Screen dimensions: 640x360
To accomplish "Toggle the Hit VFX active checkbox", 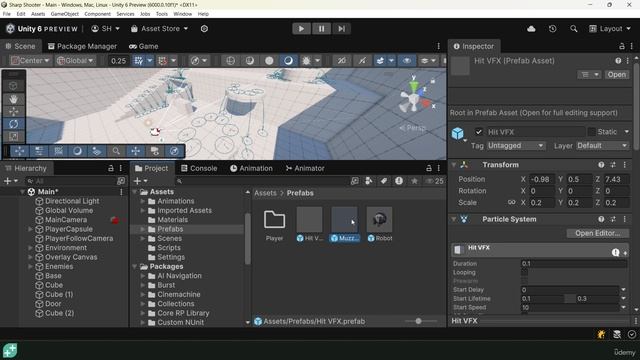I will 478,132.
